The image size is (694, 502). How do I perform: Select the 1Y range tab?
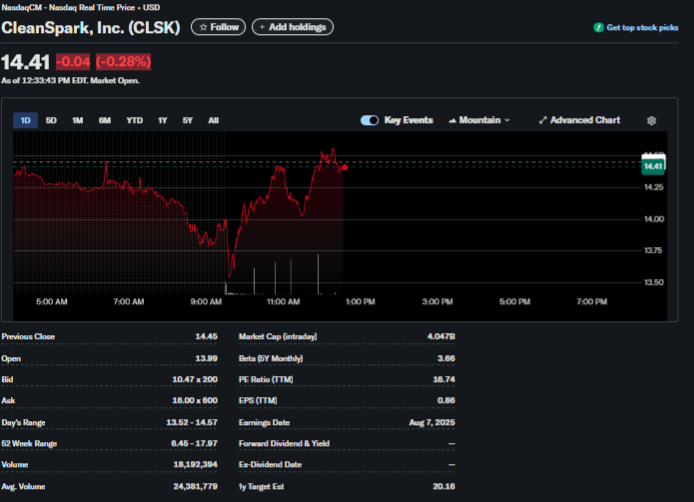(162, 120)
